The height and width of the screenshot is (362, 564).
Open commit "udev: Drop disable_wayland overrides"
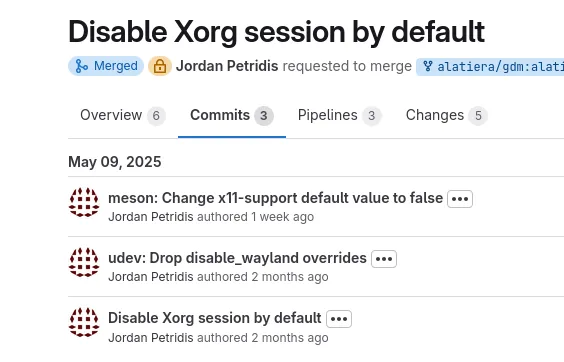(237, 258)
